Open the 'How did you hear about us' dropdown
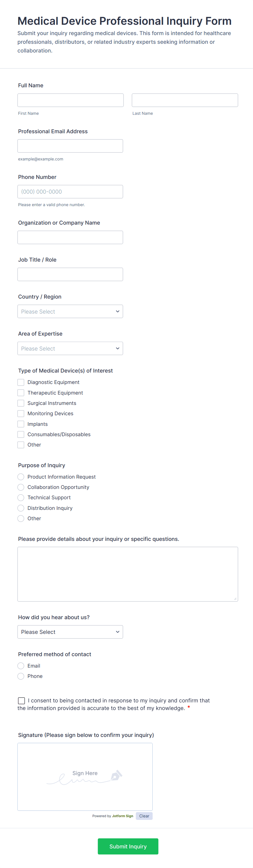Image resolution: width=253 pixels, height=868 pixels. point(70,632)
